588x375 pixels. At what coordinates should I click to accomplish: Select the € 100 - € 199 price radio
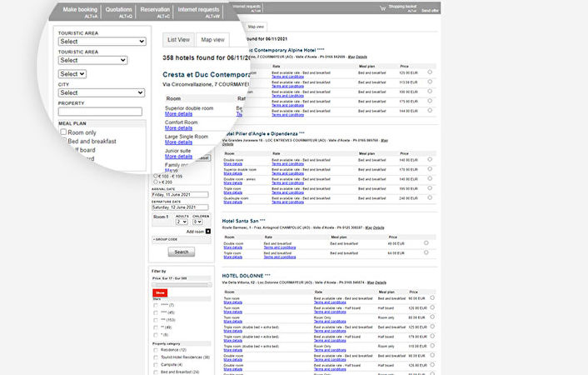[155, 176]
